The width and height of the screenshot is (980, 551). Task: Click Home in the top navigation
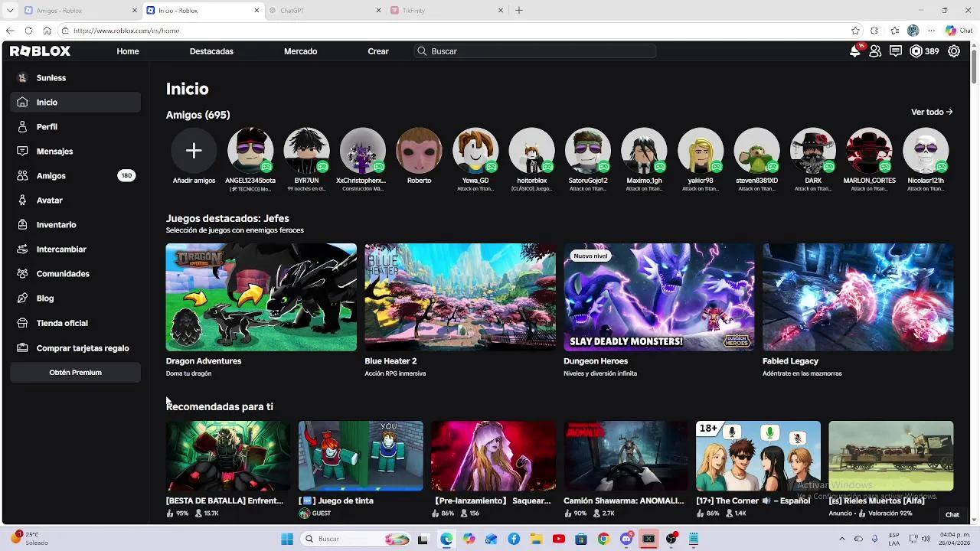pyautogui.click(x=128, y=51)
